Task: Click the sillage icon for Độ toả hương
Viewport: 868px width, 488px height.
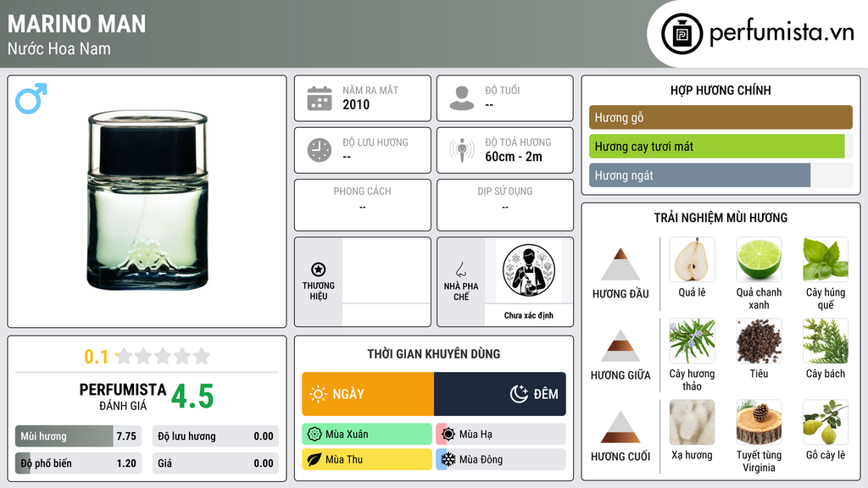Action: coord(462,150)
